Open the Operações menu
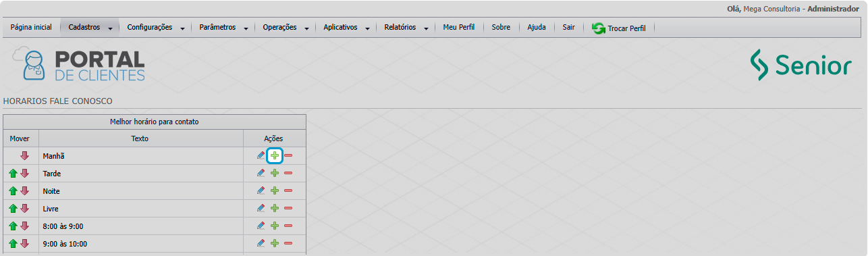This screenshot has width=868, height=256. pyautogui.click(x=279, y=28)
